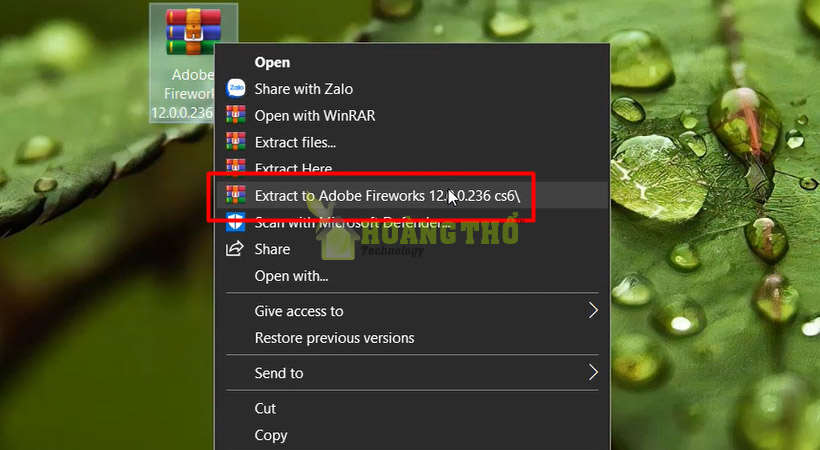Click WinRAR icon next to Open with WinRAR
The height and width of the screenshot is (450, 820).
[x=235, y=115]
